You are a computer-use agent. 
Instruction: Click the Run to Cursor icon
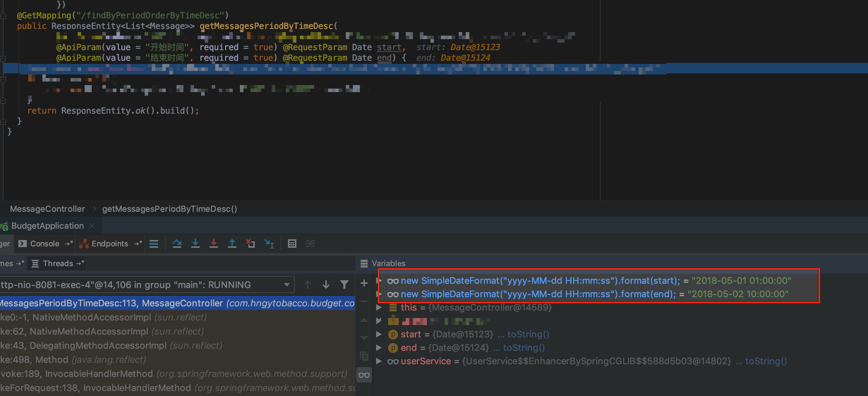pyautogui.click(x=269, y=244)
